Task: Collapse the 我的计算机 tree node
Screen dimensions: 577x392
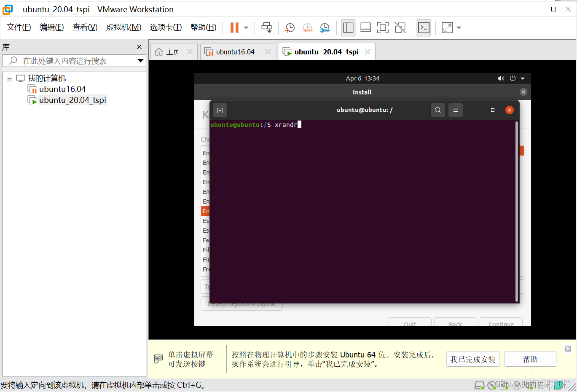Action: (9, 78)
